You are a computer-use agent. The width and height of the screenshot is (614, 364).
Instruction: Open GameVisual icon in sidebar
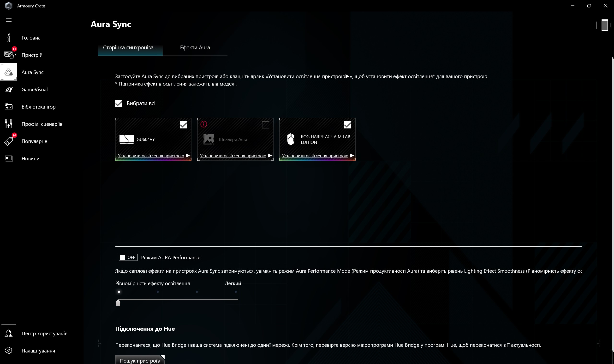click(9, 90)
